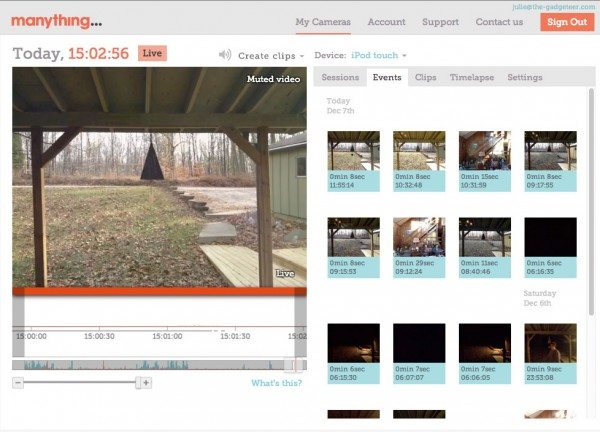The width and height of the screenshot is (600, 432).
Task: Click the Today Dec 7th date header
Action: click(x=340, y=106)
